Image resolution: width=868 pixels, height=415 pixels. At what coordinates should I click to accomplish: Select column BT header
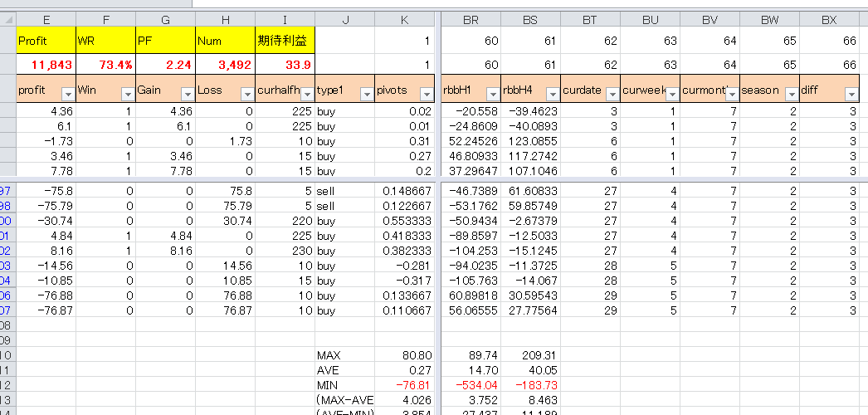coord(590,20)
